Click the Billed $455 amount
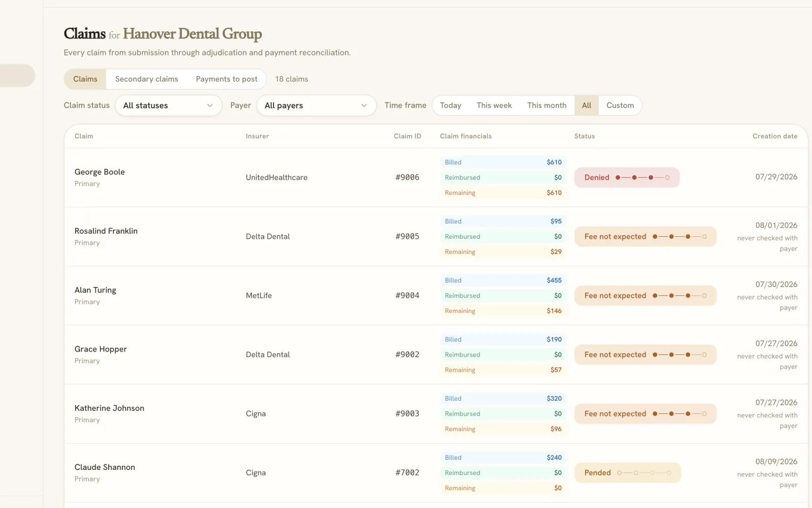This screenshot has height=508, width=812. (554, 280)
